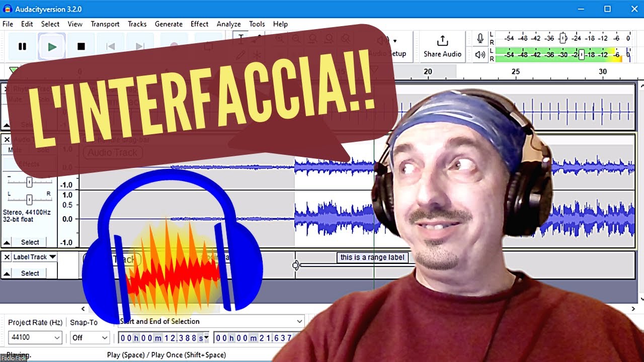This screenshot has width=644, height=362.
Task: Click the speaker playback meter icon
Action: pos(480,54)
